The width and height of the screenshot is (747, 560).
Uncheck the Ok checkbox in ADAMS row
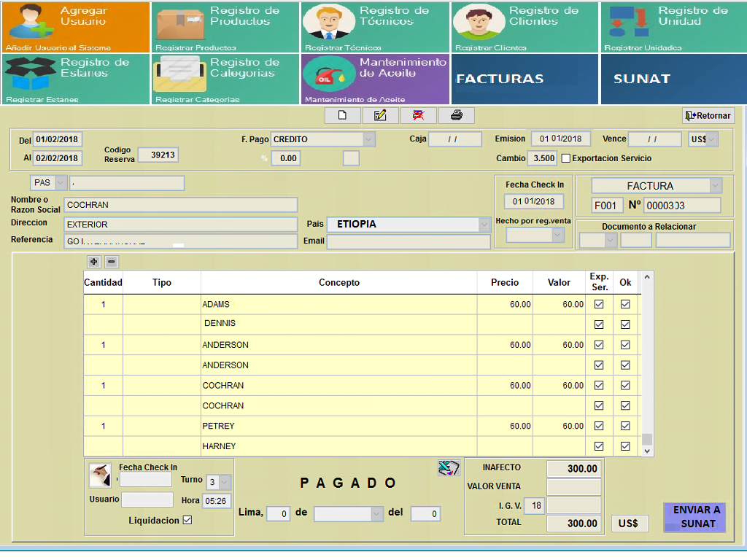pyautogui.click(x=625, y=305)
